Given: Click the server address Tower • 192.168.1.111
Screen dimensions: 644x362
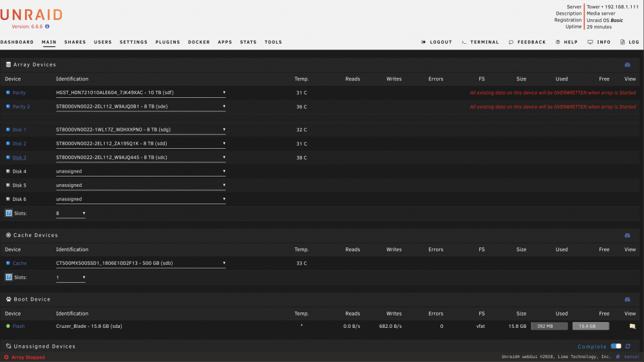Looking at the screenshot, I should pos(612,7).
